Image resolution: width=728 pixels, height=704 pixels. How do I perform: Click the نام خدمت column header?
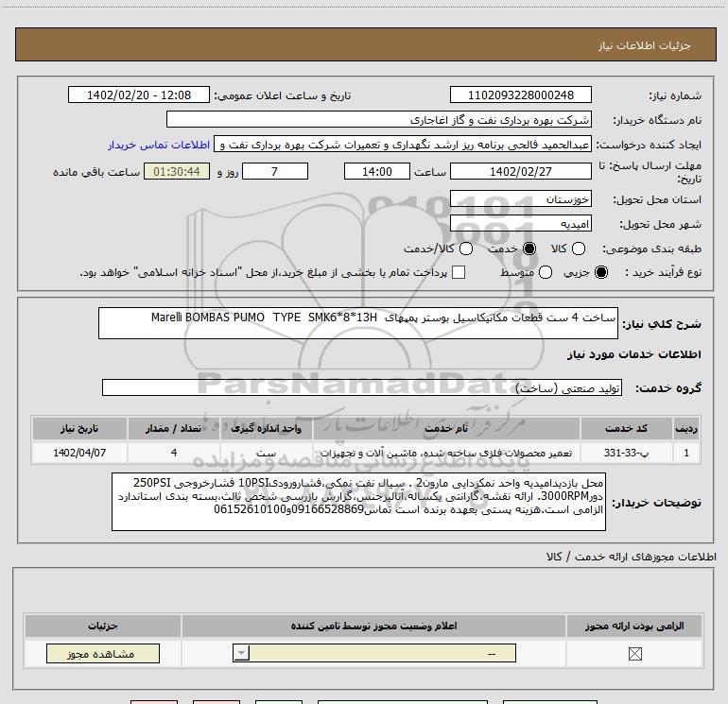446,428
